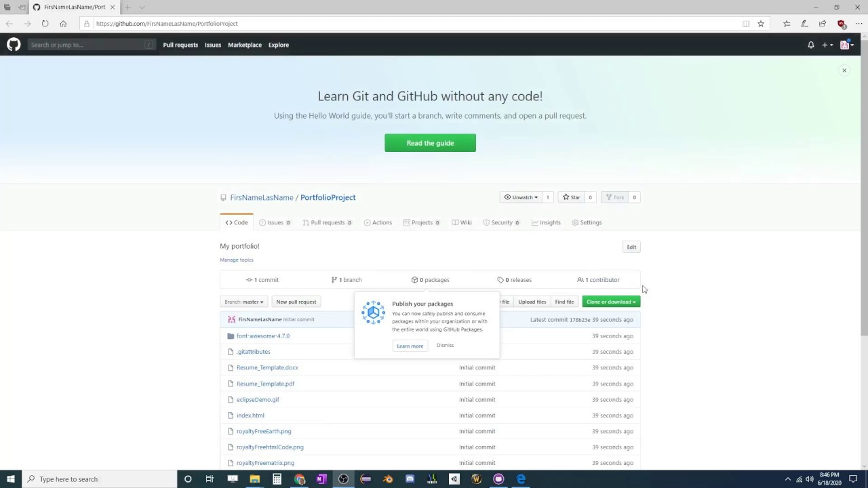
Task: Dismiss the Publish your packages popup
Action: pyautogui.click(x=446, y=346)
